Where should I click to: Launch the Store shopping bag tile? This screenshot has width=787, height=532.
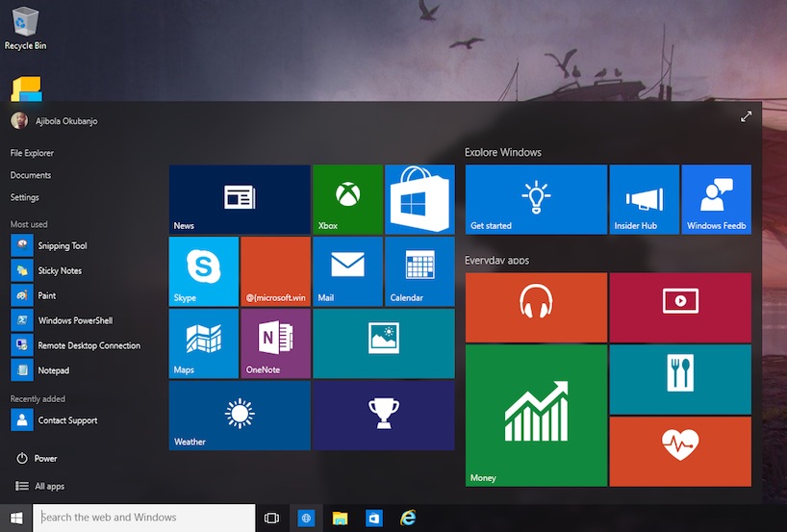(419, 199)
